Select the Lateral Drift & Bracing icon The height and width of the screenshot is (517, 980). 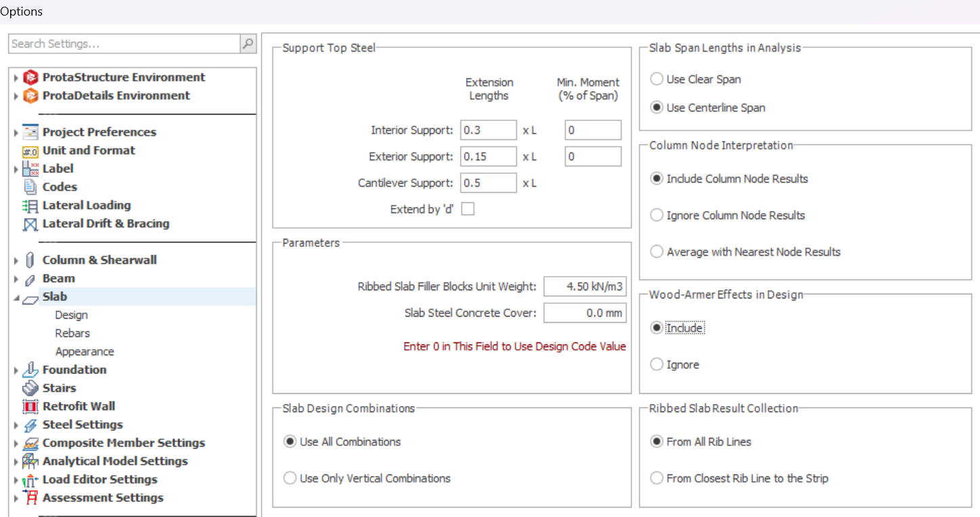[30, 224]
